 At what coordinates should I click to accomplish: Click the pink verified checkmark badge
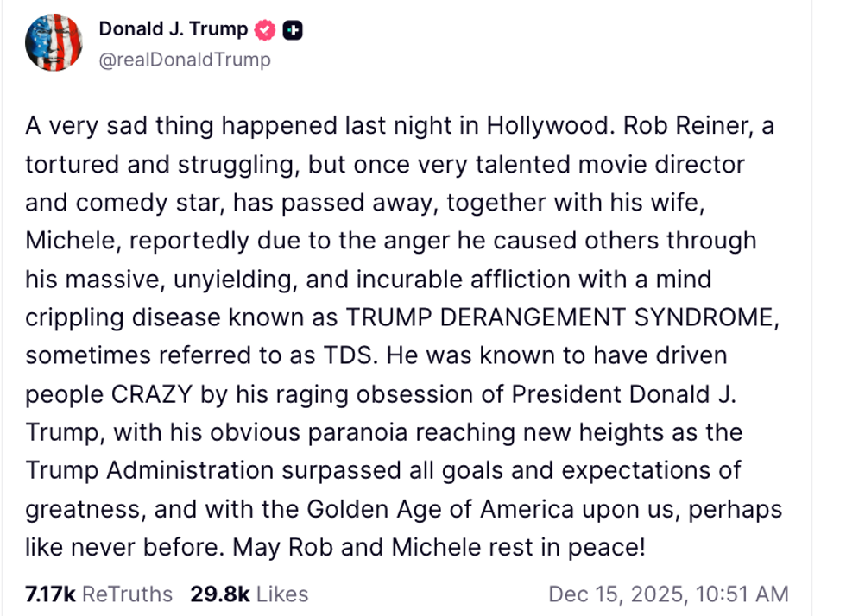263,28
